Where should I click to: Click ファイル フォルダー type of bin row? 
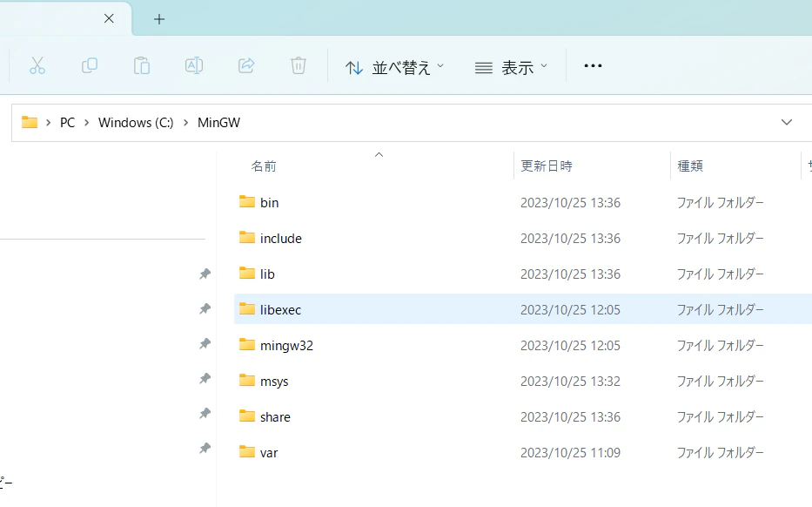click(x=721, y=203)
